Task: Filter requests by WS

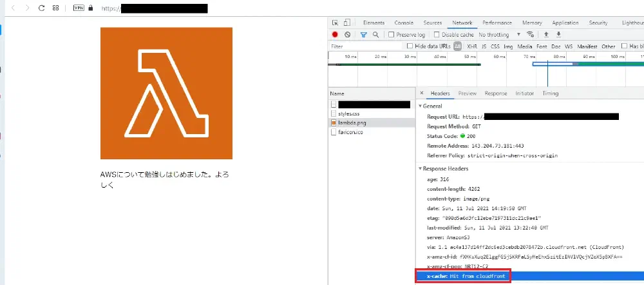Action: tap(569, 46)
